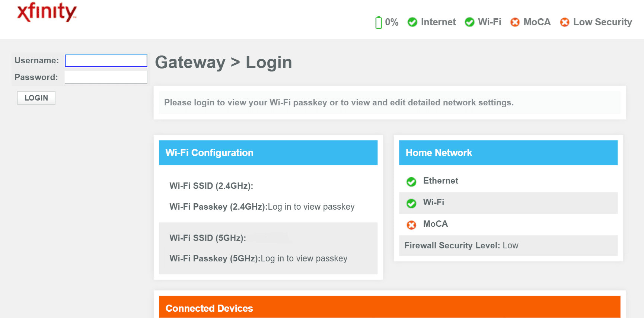The width and height of the screenshot is (644, 318).
Task: Click Log in to view 2.4GHz passkey
Action: coord(311,207)
